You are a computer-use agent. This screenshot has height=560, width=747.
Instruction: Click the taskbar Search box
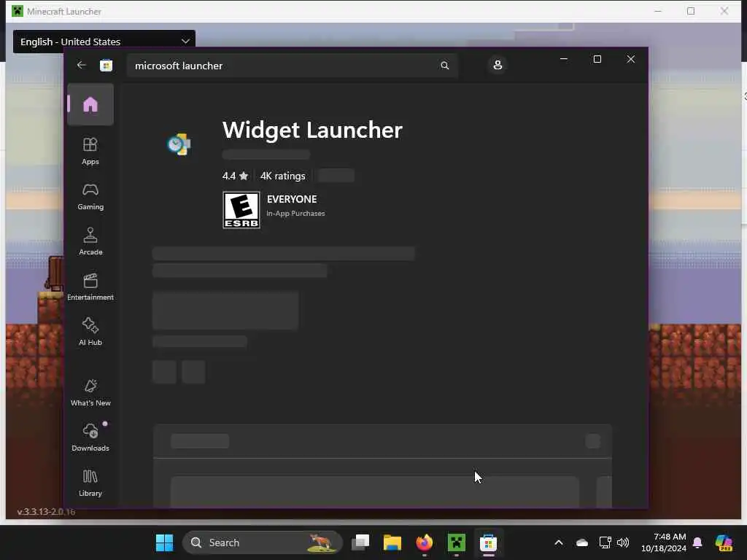(263, 542)
